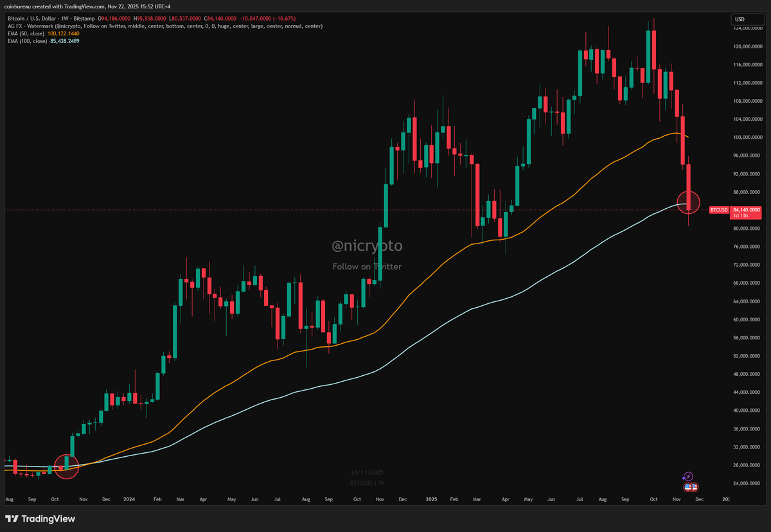Click the 1d 13h candle countdown

point(740,217)
